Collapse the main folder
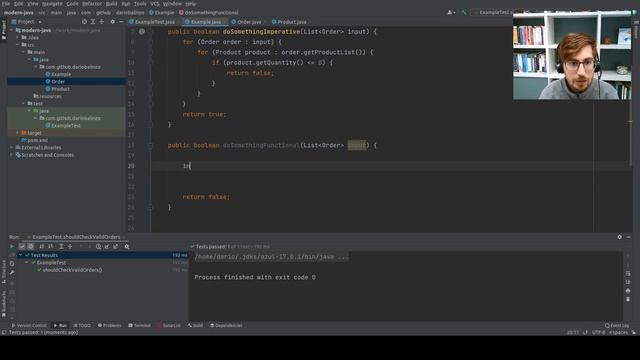 coord(23,52)
